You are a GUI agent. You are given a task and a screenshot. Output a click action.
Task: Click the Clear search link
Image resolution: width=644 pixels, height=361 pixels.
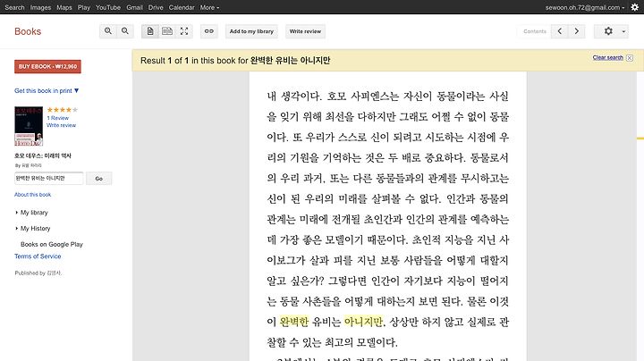coord(608,57)
